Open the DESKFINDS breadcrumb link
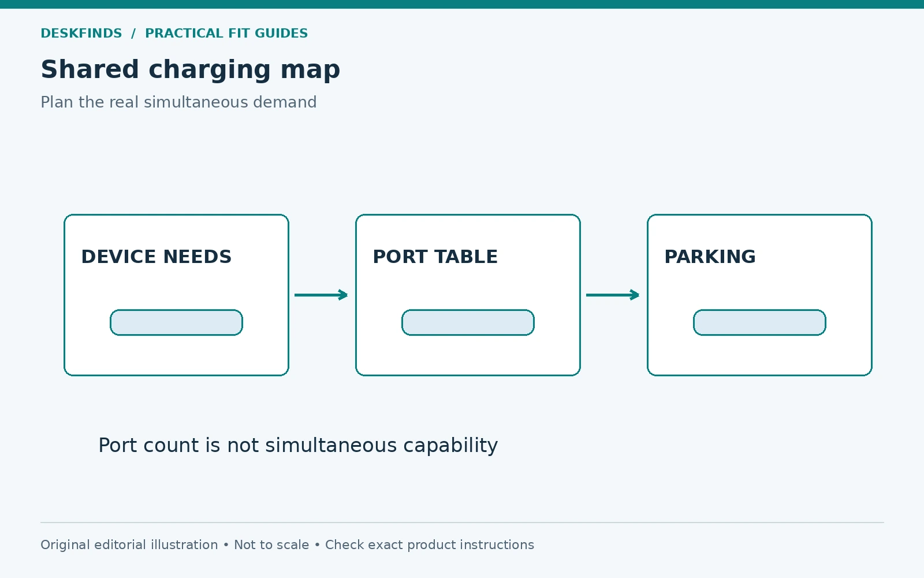Viewport: 924px width, 578px height. point(81,34)
